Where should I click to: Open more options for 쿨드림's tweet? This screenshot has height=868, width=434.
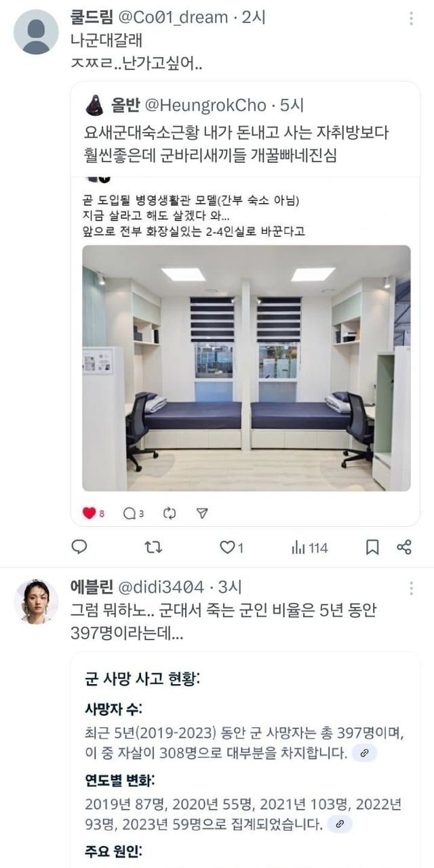(x=411, y=18)
